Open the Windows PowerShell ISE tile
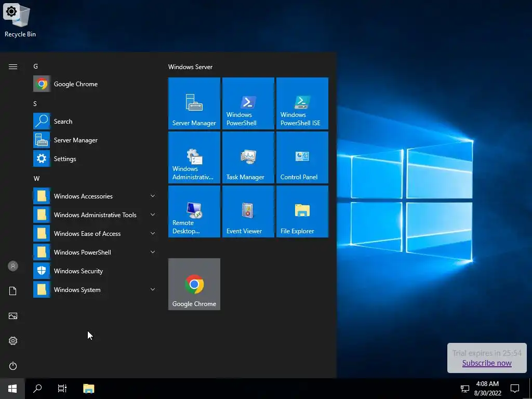Viewport: 532px width, 399px height. [302, 103]
